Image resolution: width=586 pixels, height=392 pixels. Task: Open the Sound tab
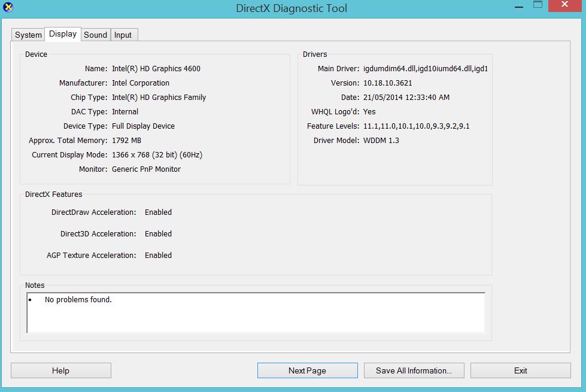95,35
